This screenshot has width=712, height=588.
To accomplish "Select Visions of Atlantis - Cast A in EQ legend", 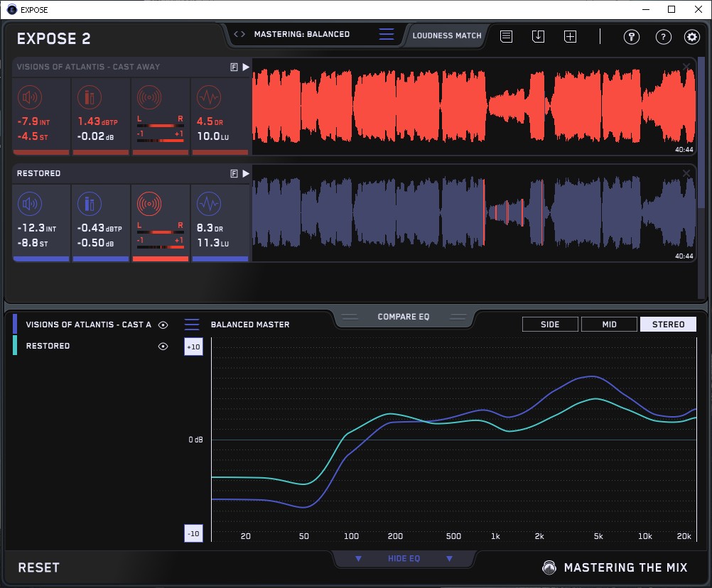I will [x=89, y=325].
